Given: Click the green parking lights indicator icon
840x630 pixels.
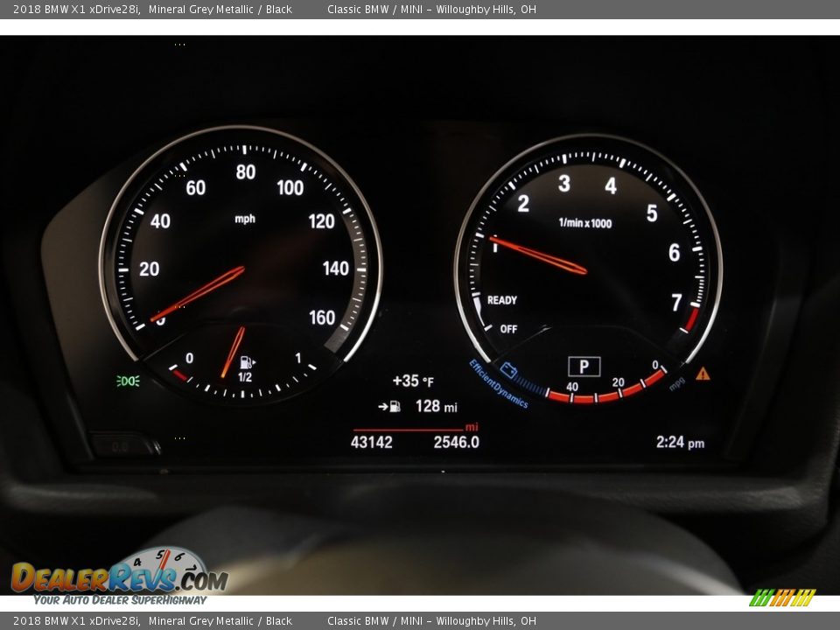Looking at the screenshot, I should (128, 381).
